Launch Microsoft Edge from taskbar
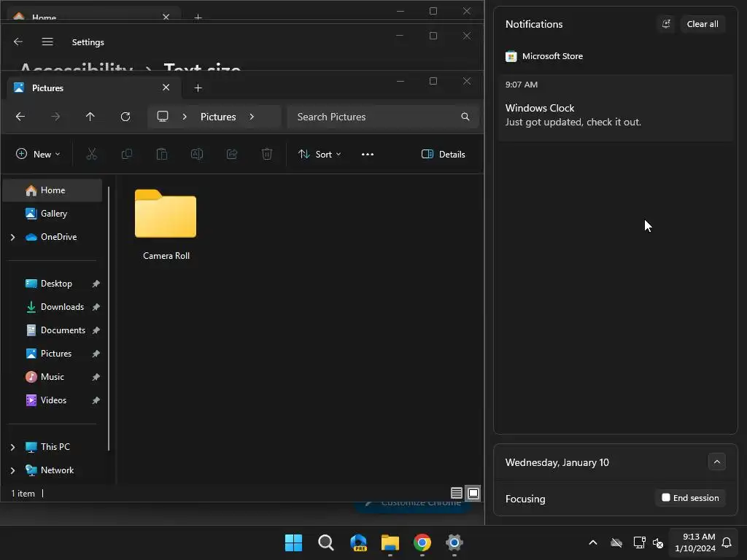 358,542
